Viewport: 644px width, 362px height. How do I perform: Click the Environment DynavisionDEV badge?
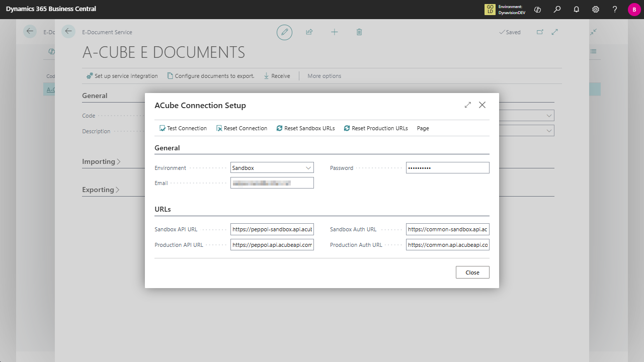coord(505,10)
